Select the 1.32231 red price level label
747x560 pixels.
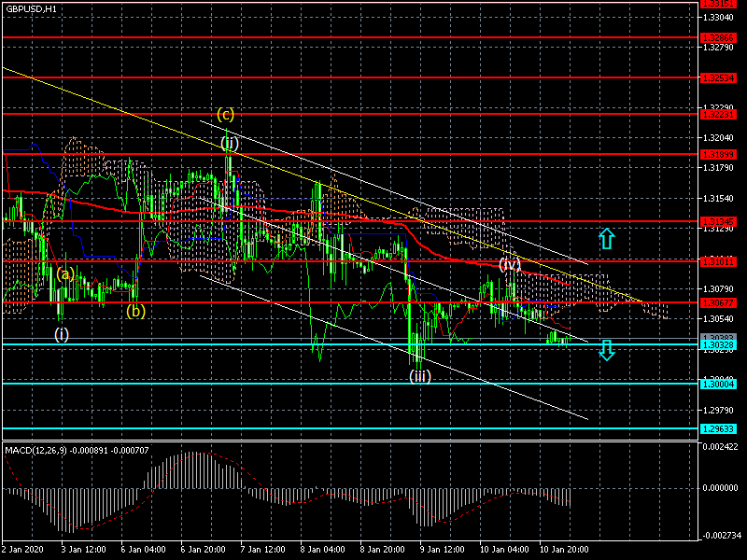coord(718,114)
